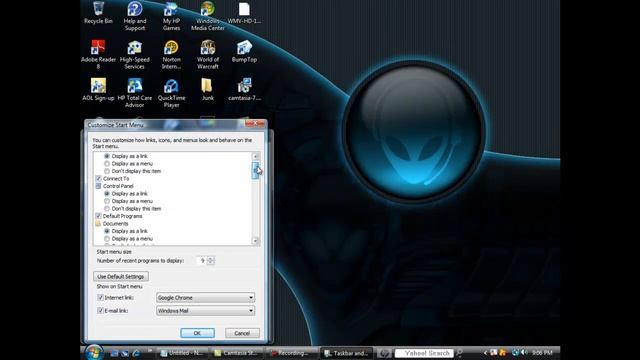Choose 'Don't display this item' above Connect To

(x=107, y=171)
